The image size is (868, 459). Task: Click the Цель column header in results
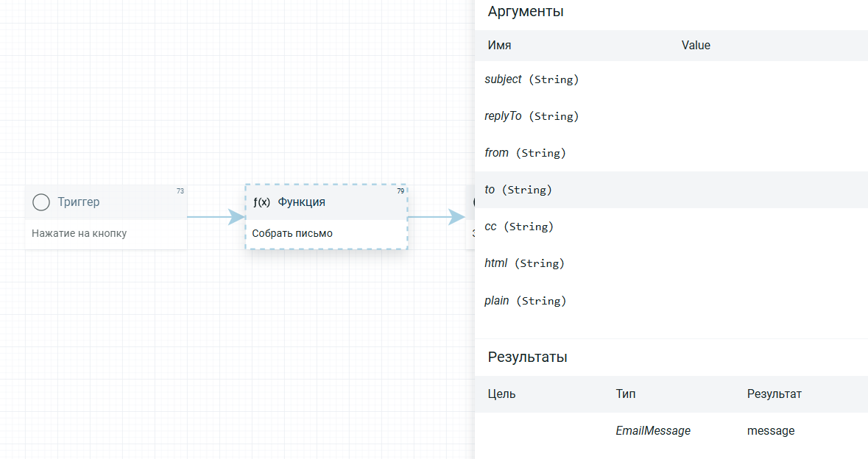[x=501, y=394]
